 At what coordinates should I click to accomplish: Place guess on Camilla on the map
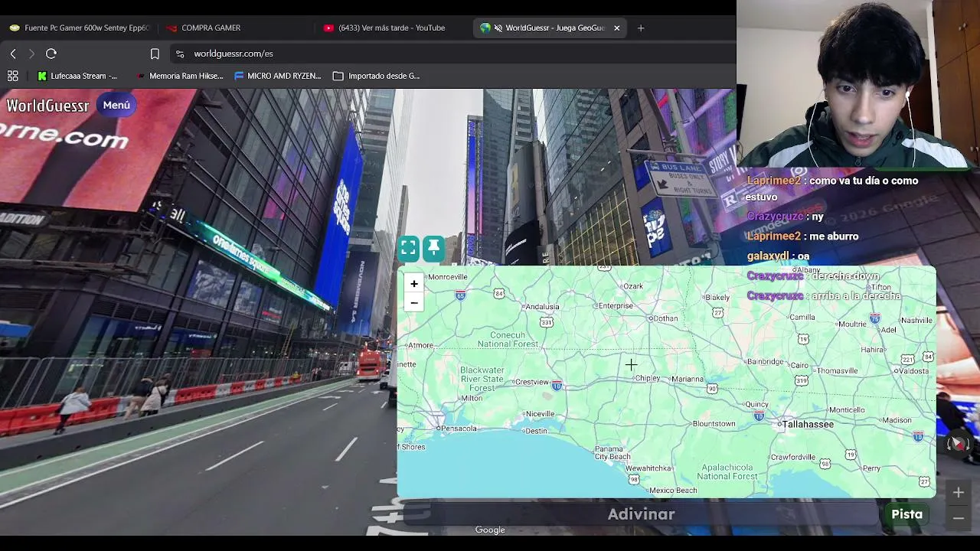(802, 318)
